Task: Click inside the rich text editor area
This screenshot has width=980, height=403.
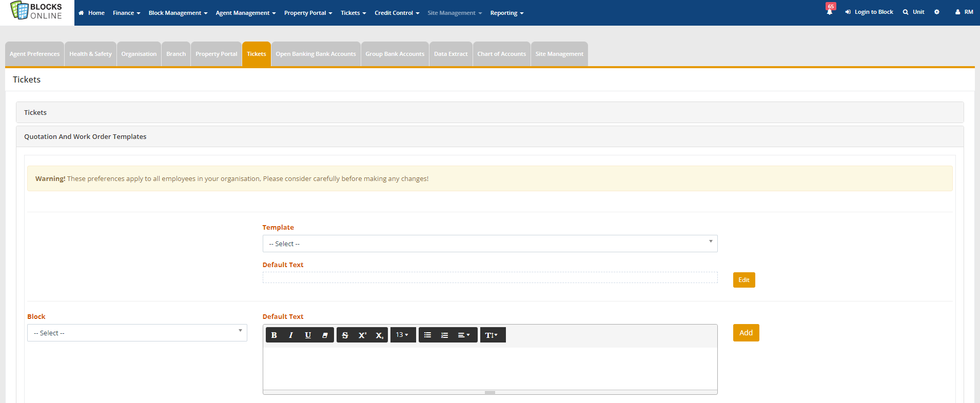Action: (x=490, y=369)
